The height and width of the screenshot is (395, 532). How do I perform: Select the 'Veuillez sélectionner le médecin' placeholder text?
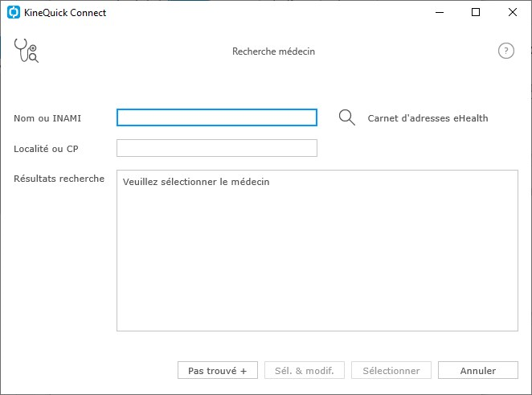[x=196, y=182]
